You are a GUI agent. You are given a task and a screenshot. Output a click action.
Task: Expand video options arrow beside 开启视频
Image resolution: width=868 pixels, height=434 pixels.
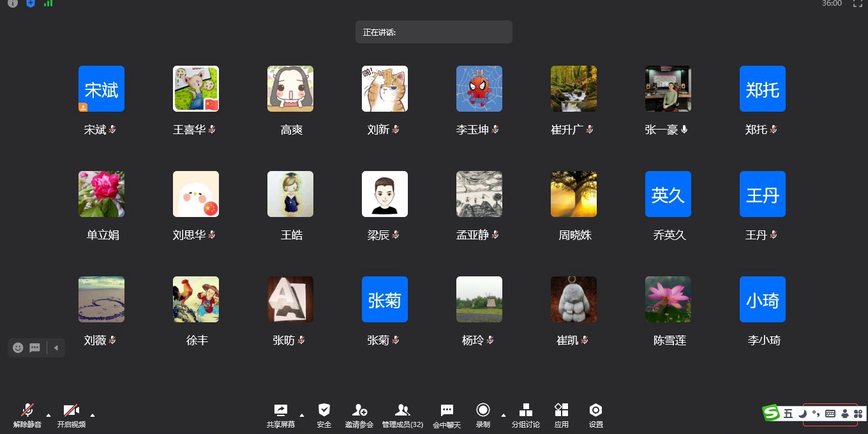(x=93, y=415)
